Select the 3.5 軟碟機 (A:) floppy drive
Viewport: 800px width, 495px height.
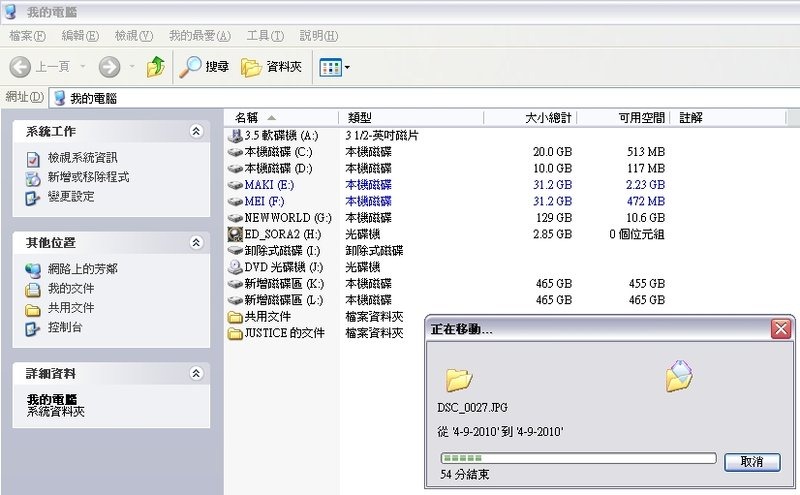tap(273, 135)
